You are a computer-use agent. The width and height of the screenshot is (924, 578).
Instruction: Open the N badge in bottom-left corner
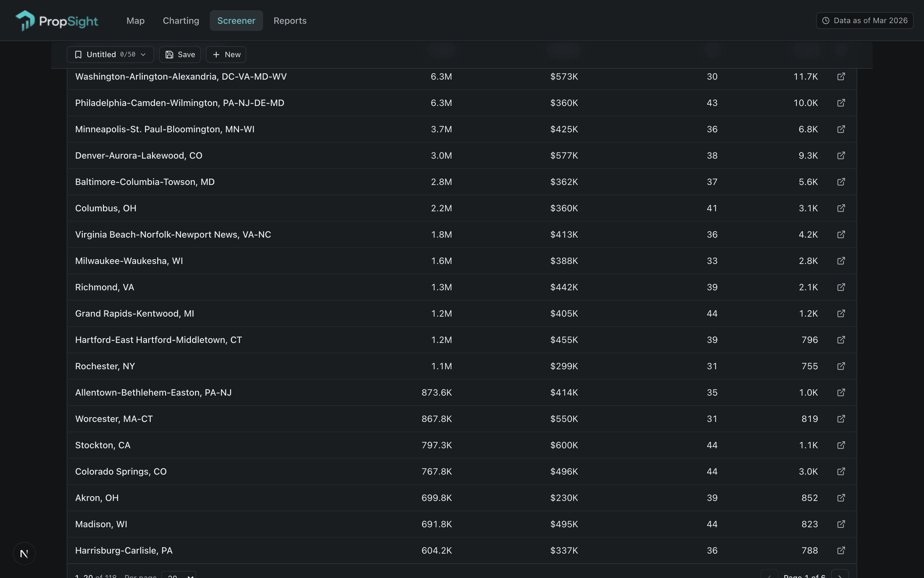pyautogui.click(x=24, y=554)
